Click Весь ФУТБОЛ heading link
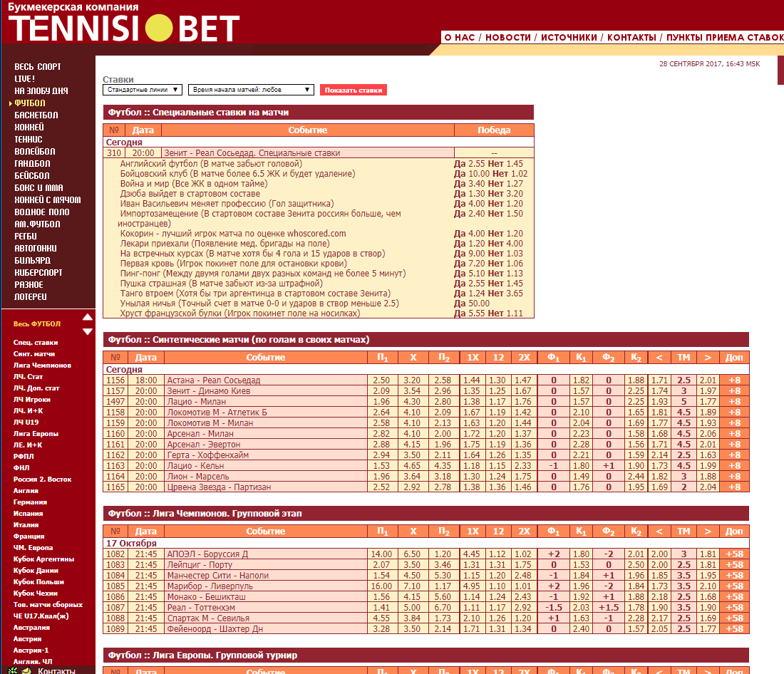 click(x=37, y=324)
